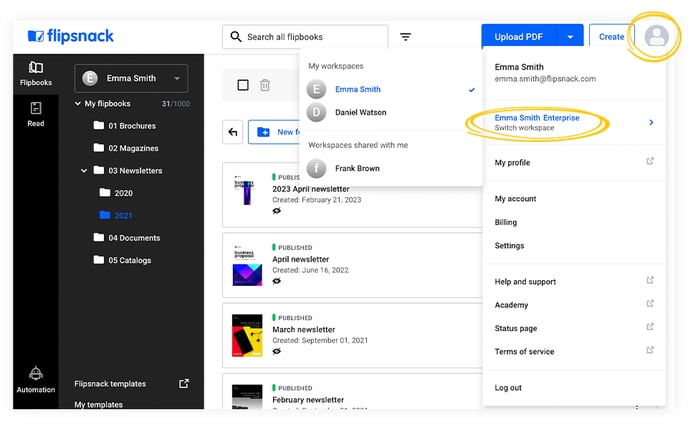Toggle visibility eye on March newsletter

click(x=276, y=351)
